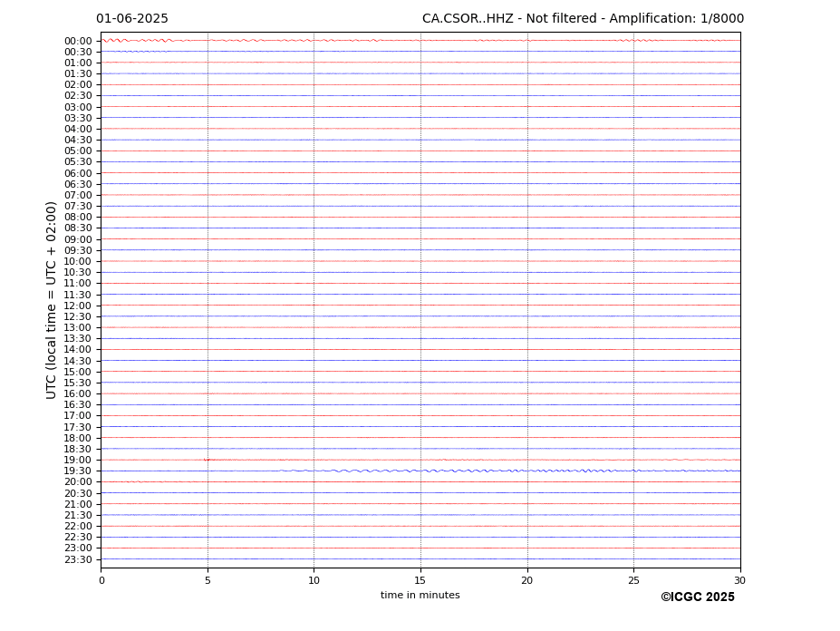The image size is (840, 631).
Task: Click the UTC local time y-axis label
Action: 51,300
